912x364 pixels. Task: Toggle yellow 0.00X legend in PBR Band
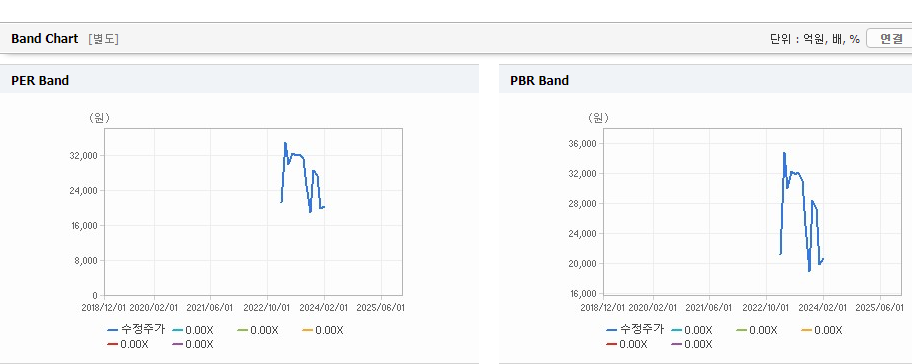coord(822,330)
